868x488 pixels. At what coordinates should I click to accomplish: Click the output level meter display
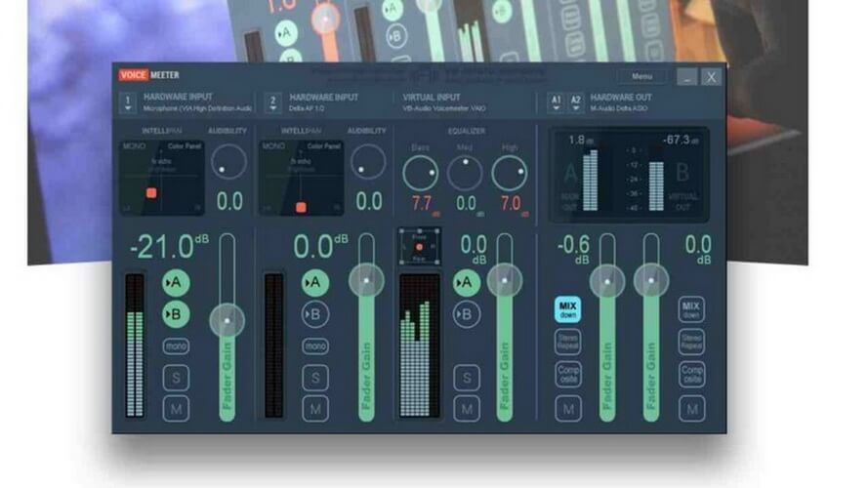[629, 175]
